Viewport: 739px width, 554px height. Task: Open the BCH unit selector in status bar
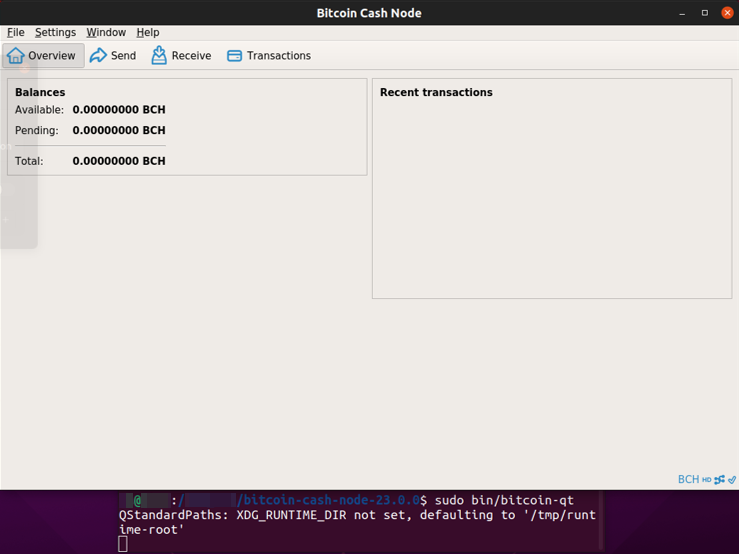688,480
